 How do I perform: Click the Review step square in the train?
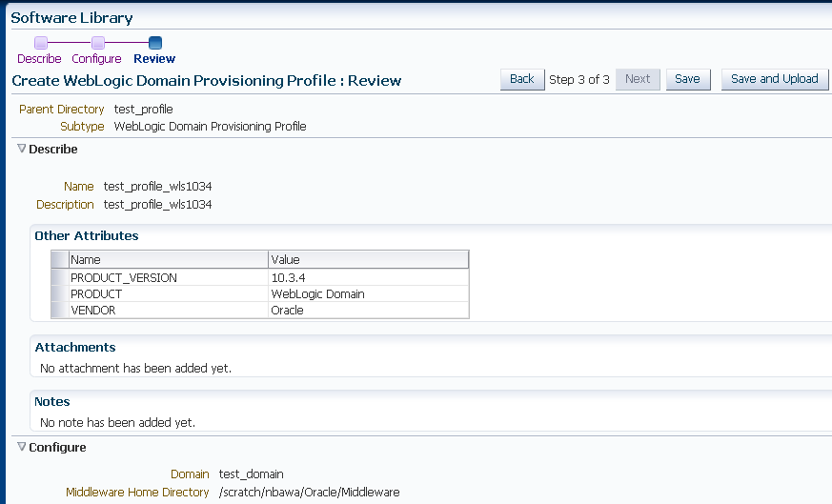155,43
